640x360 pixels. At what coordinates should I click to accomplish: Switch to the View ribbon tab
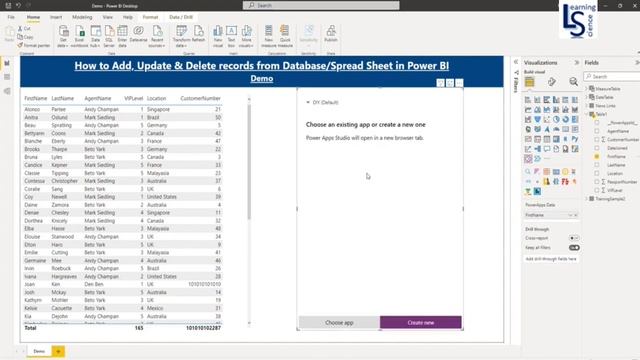coord(107,17)
